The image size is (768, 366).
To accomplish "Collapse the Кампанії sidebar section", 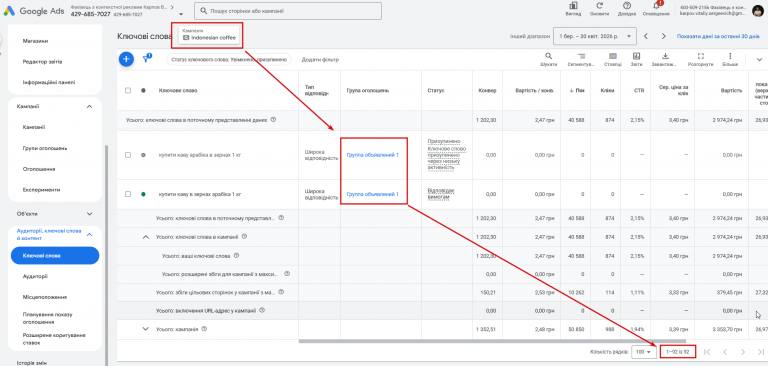I will 89,106.
